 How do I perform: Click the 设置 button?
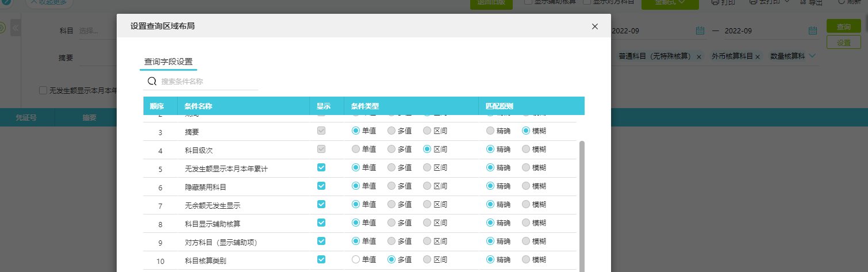click(x=843, y=42)
